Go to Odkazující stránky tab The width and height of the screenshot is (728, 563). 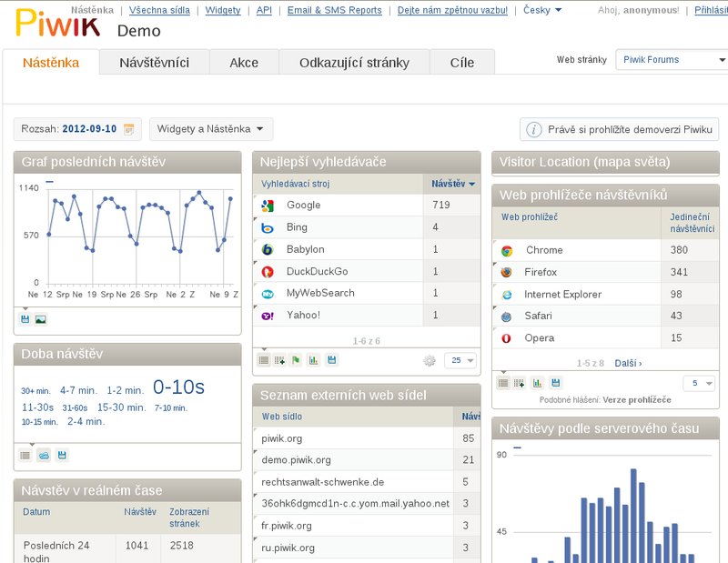point(354,63)
